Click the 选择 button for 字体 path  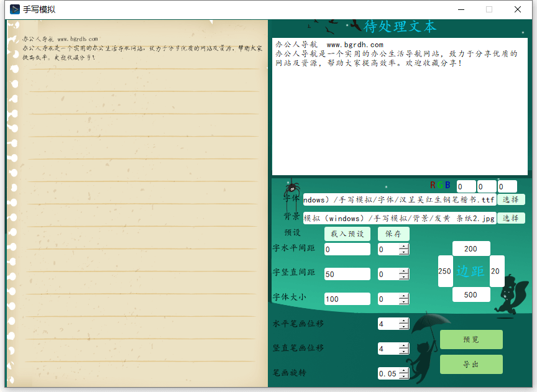click(x=510, y=199)
